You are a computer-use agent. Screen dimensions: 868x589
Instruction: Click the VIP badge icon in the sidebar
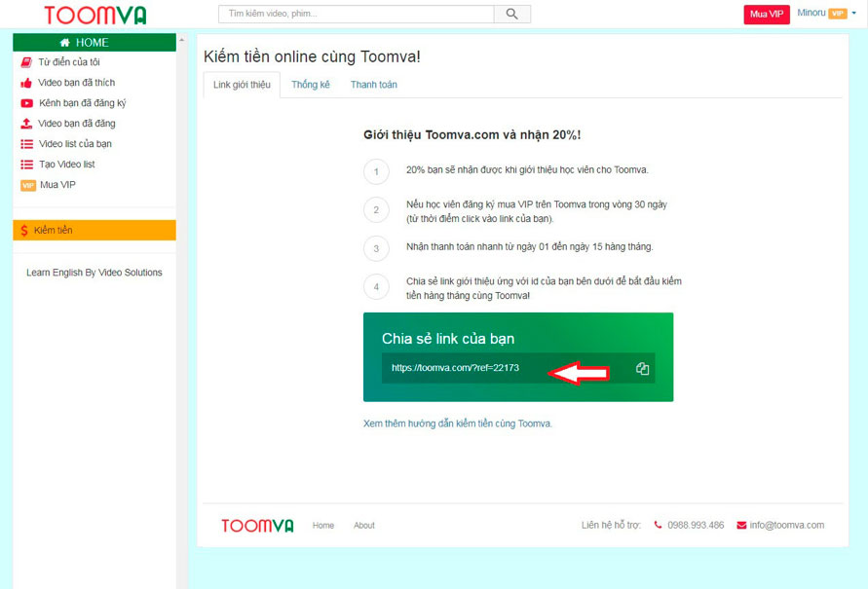pyautogui.click(x=28, y=185)
